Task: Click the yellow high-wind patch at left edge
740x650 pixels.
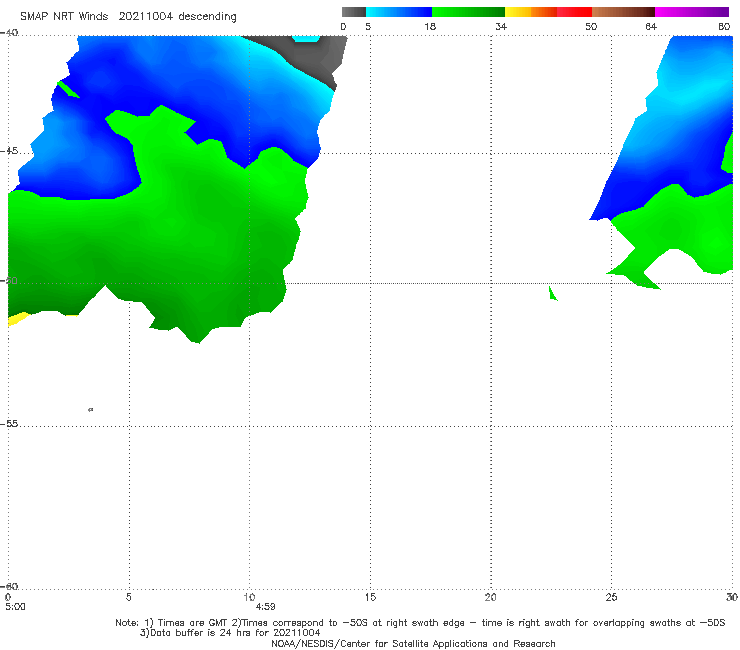Action: (x=17, y=318)
